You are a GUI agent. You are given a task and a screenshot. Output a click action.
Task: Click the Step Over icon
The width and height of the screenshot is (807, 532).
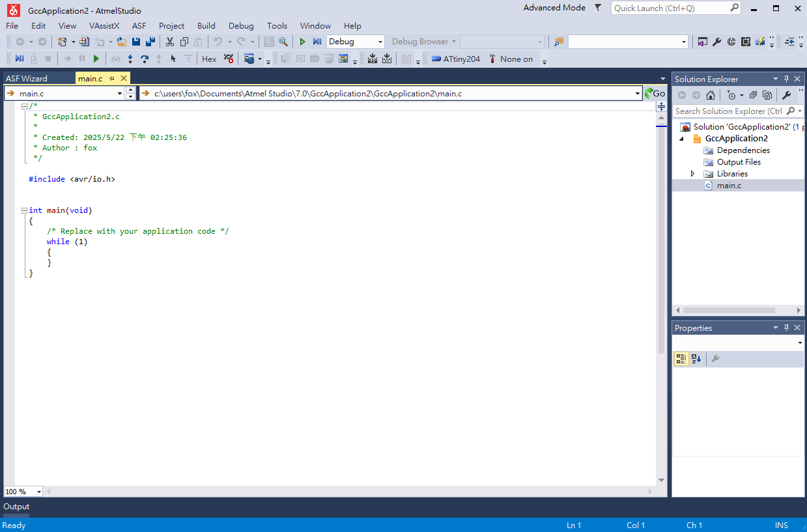coord(145,59)
